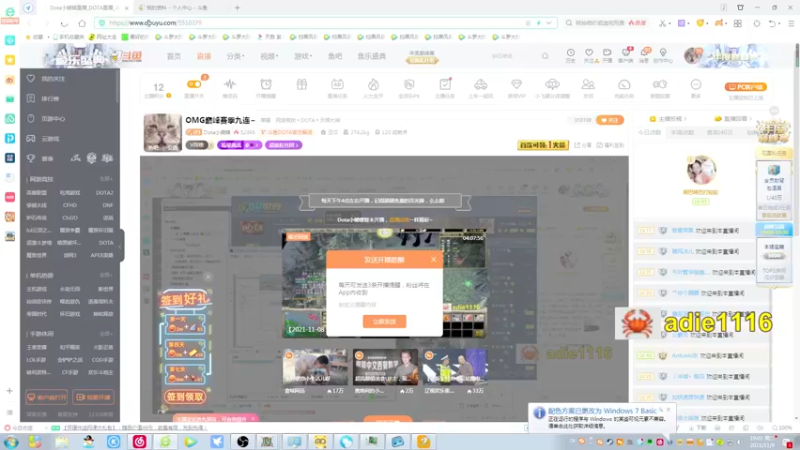Open the 鱼乐盛典 nav item
The image size is (800, 450).
pyautogui.click(x=371, y=56)
